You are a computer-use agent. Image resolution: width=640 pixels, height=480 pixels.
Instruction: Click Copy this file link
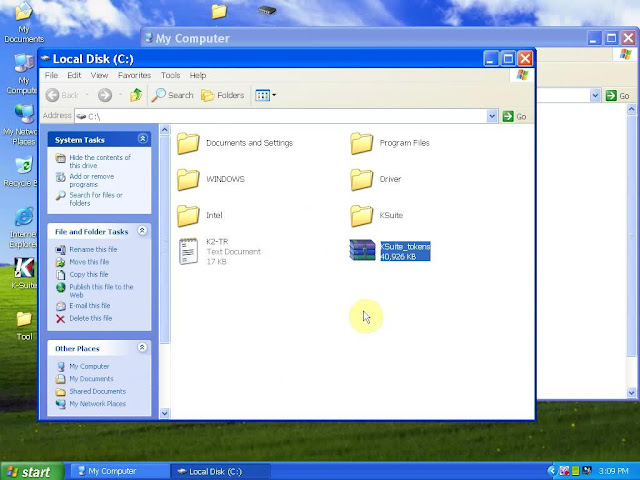tap(89, 275)
